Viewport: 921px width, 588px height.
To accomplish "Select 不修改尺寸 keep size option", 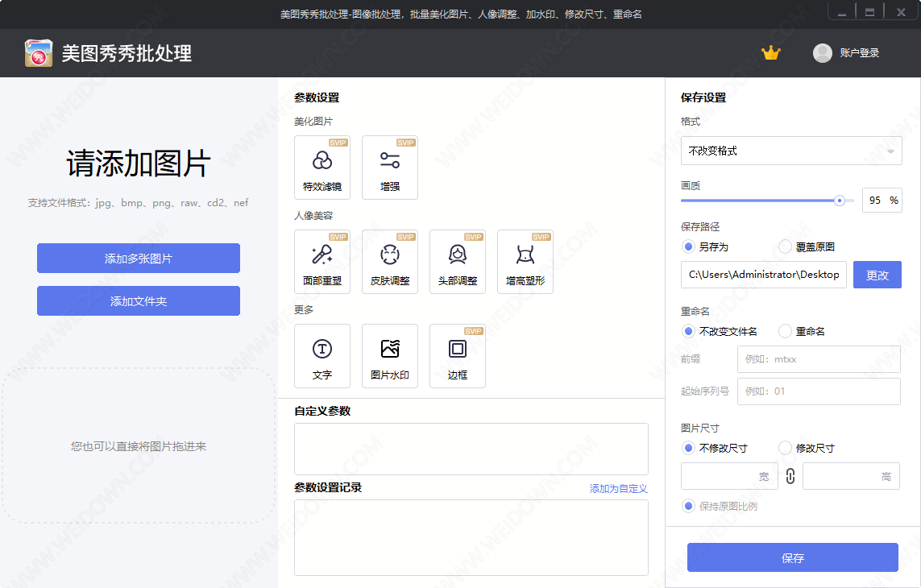I will click(x=715, y=448).
